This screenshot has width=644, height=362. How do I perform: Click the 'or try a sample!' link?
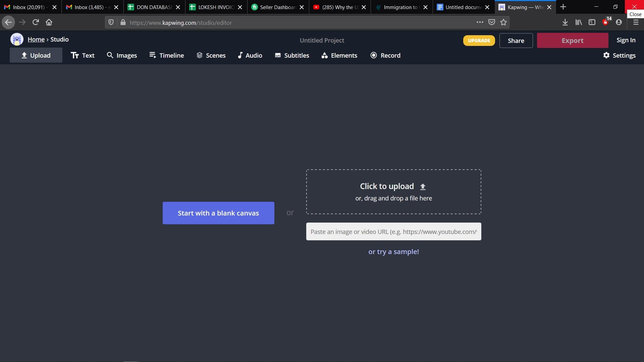(393, 252)
